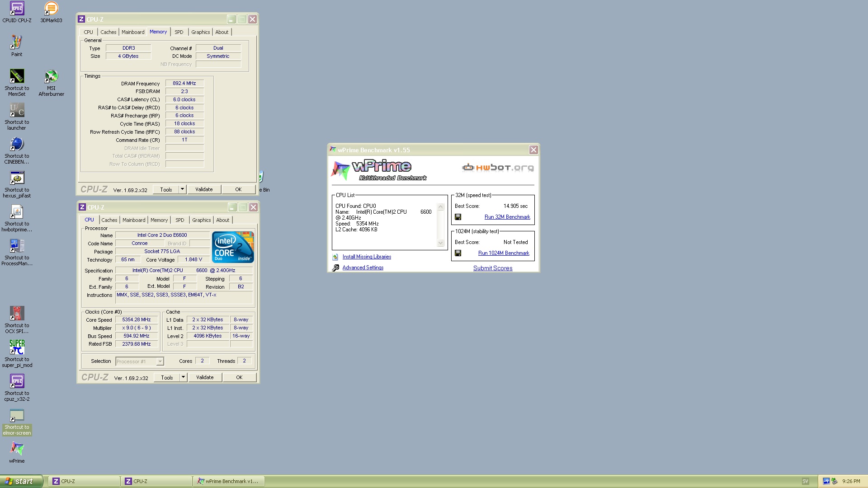Screen dimensions: 868x488
Task: Open the CPUID CPU-Z desktop icon
Action: click(17, 12)
